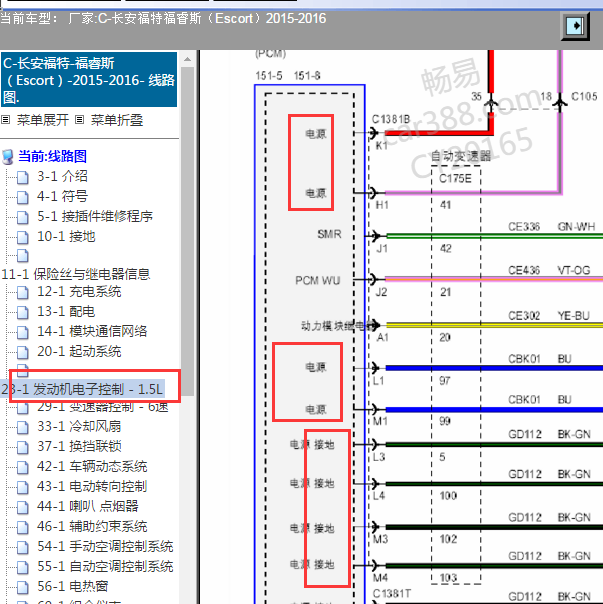Click the C1381T connector label

click(391, 594)
